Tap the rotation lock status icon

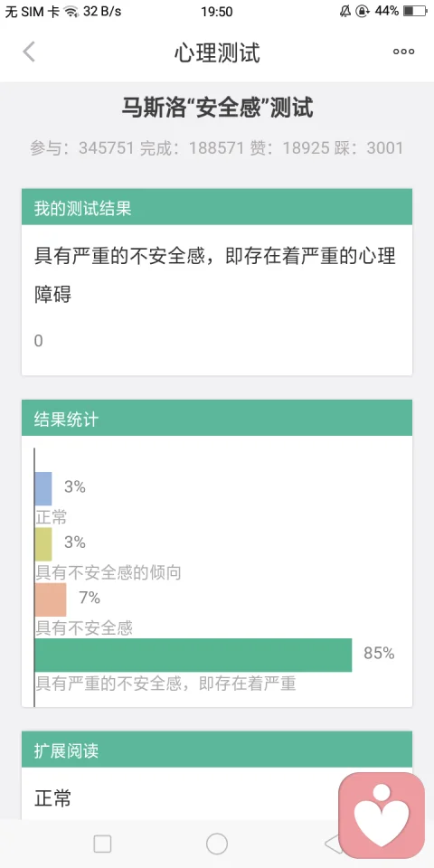362,11
